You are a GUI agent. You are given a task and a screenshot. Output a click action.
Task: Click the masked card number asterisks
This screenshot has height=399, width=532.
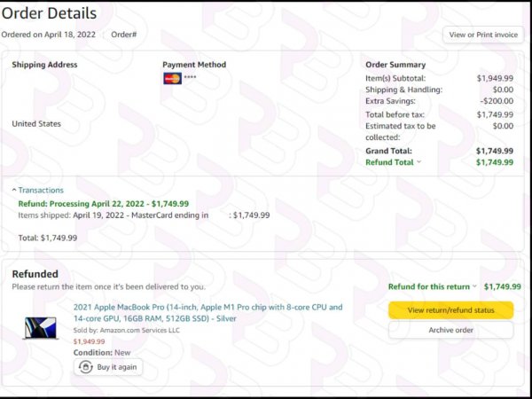click(190, 77)
